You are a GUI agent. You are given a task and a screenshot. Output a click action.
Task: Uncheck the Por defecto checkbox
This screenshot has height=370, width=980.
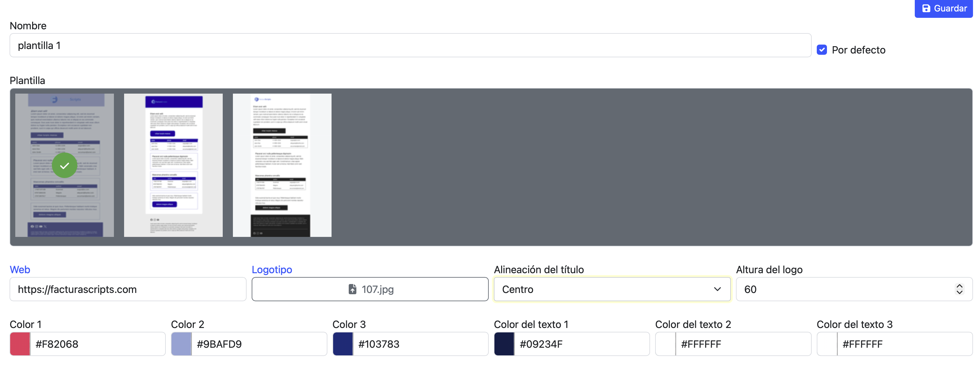pos(822,50)
